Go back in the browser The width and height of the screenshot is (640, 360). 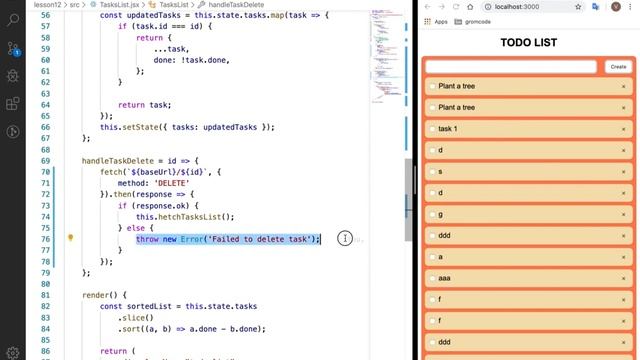click(427, 7)
